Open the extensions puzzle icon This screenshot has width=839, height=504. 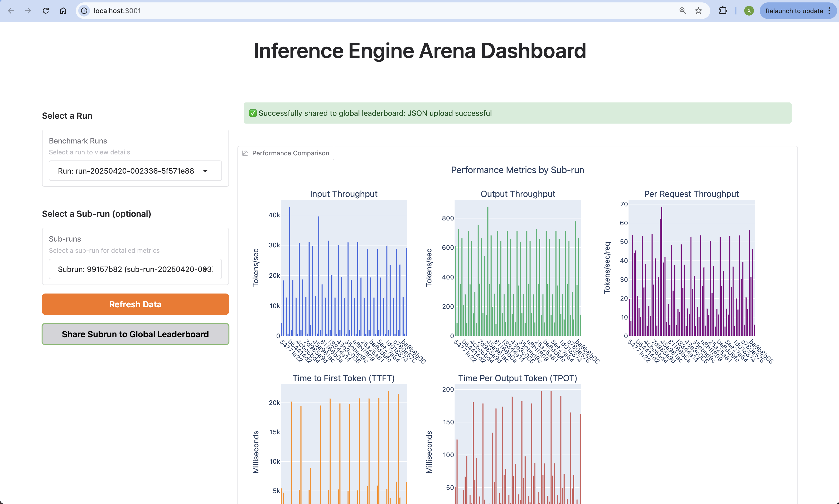pos(723,11)
